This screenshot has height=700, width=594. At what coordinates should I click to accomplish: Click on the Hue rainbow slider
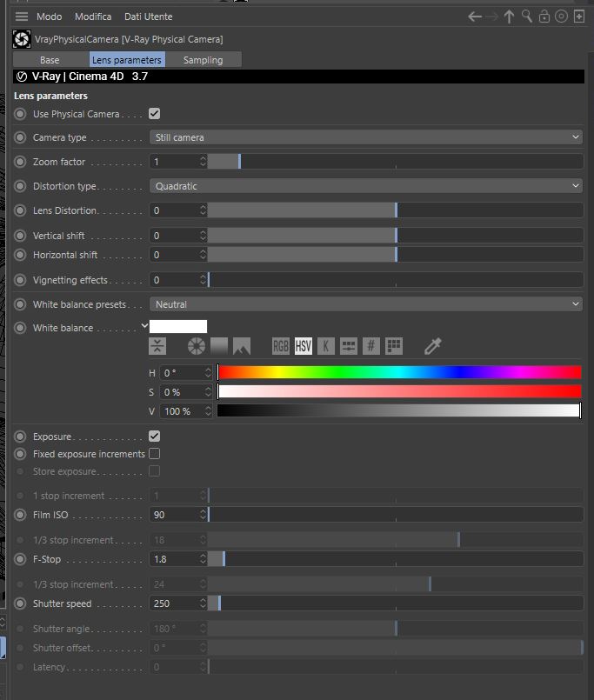pos(399,372)
